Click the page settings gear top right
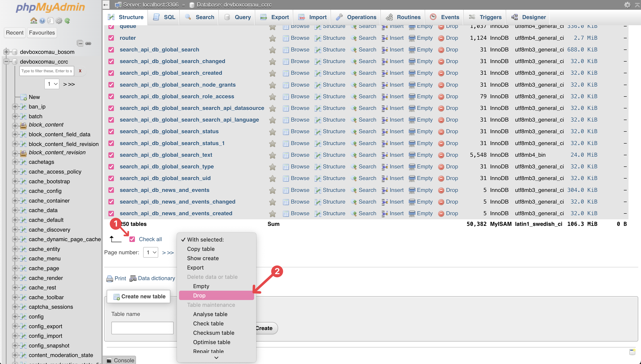The width and height of the screenshot is (641, 364). (627, 5)
